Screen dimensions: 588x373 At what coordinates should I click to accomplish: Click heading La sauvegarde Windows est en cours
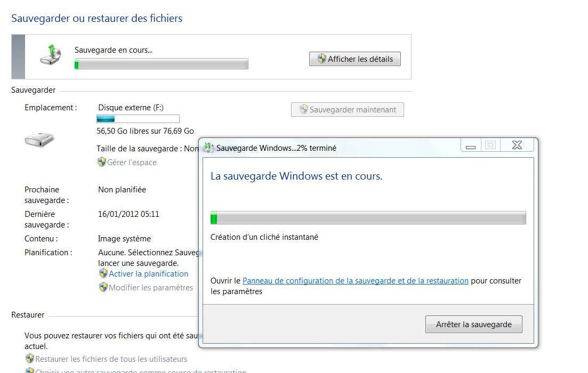tap(296, 176)
